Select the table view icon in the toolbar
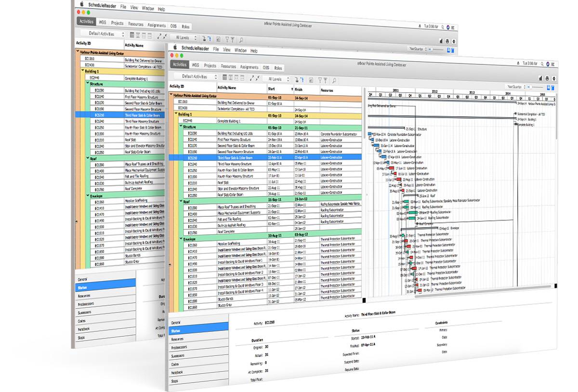 click(224, 78)
